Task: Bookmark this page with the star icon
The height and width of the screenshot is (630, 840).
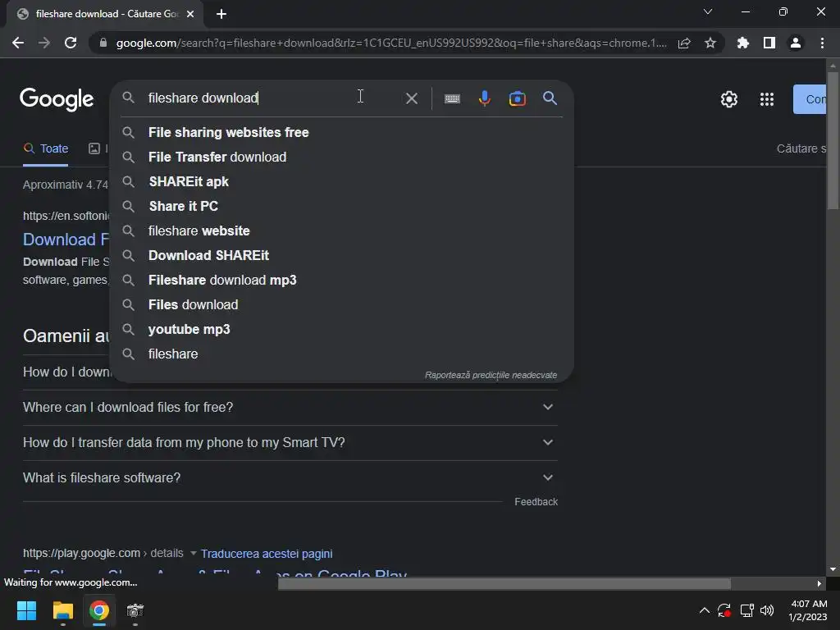Action: 710,43
